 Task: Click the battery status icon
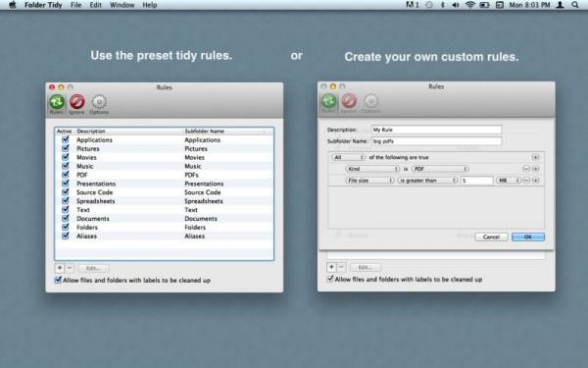click(x=484, y=5)
